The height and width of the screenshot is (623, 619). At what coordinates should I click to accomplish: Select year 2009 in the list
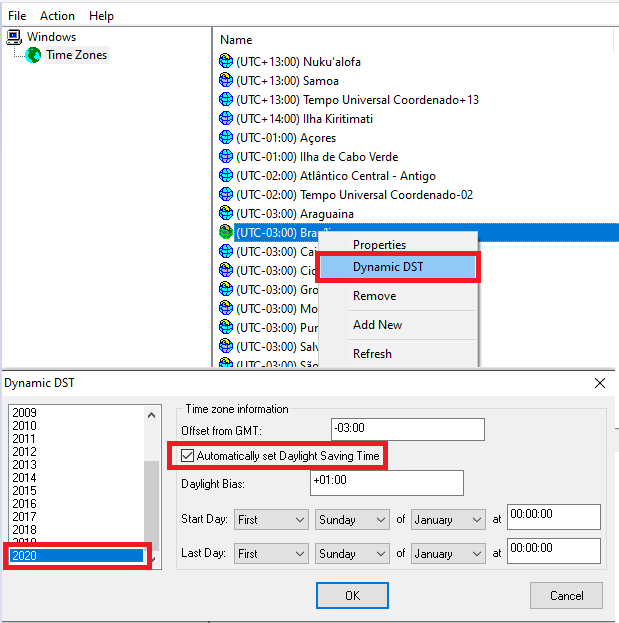[x=24, y=413]
